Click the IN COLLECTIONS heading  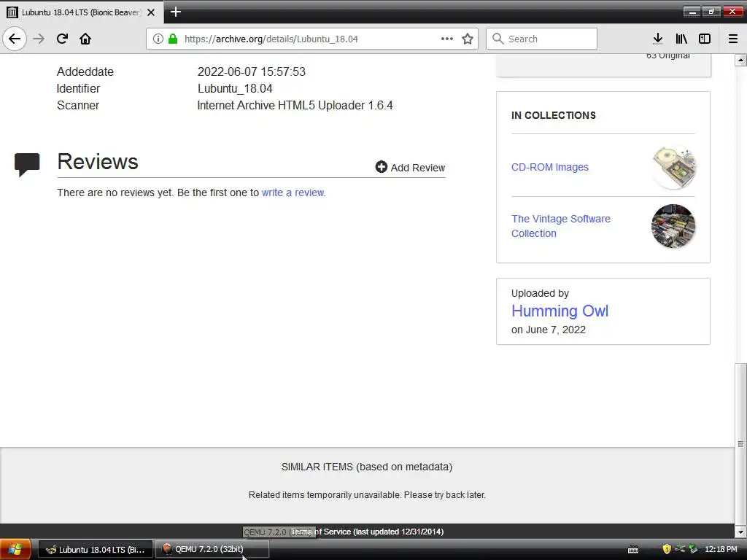(x=553, y=115)
